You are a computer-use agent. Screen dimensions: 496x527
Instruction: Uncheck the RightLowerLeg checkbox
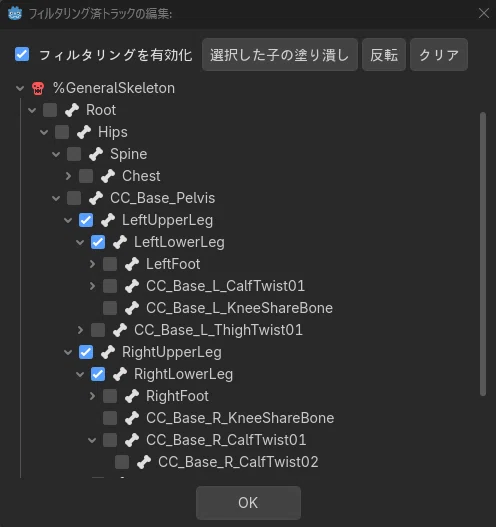(98, 374)
